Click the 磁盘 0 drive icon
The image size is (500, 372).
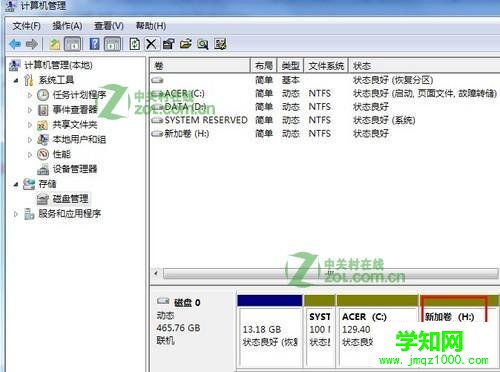coord(163,301)
